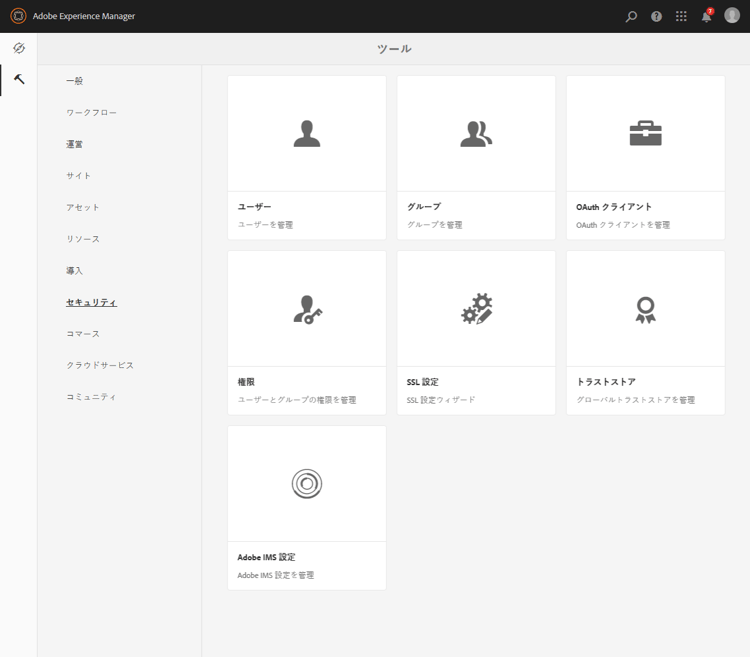This screenshot has height=657, width=750.
Task: Open the 一般 category
Action: tap(74, 81)
